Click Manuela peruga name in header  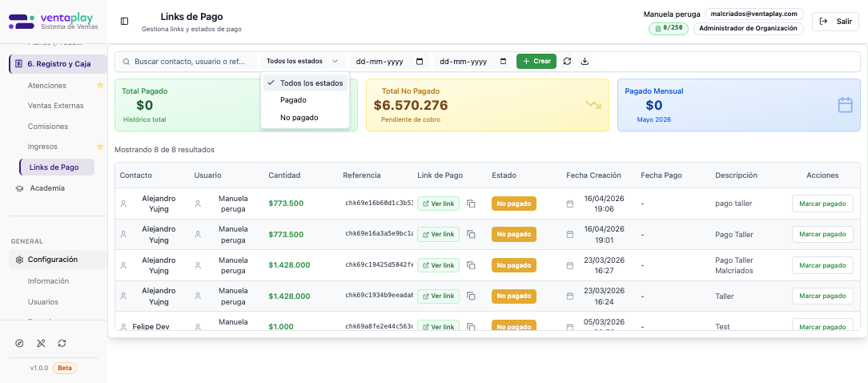(x=670, y=14)
